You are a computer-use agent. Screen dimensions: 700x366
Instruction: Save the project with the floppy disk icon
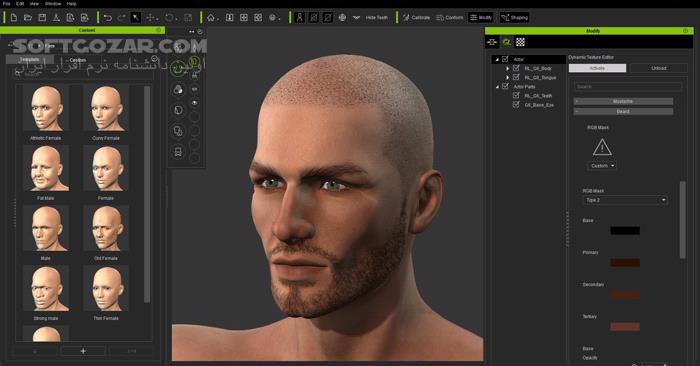tap(42, 18)
